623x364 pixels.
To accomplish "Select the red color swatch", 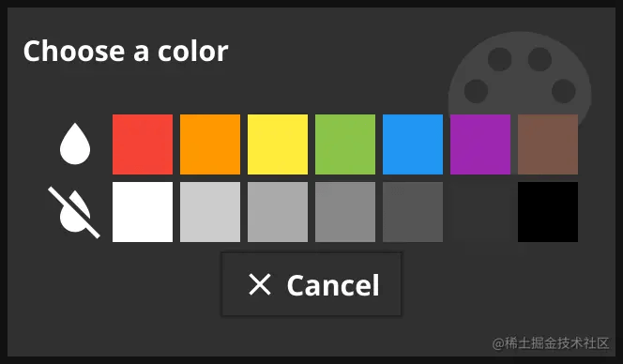I will click(143, 144).
